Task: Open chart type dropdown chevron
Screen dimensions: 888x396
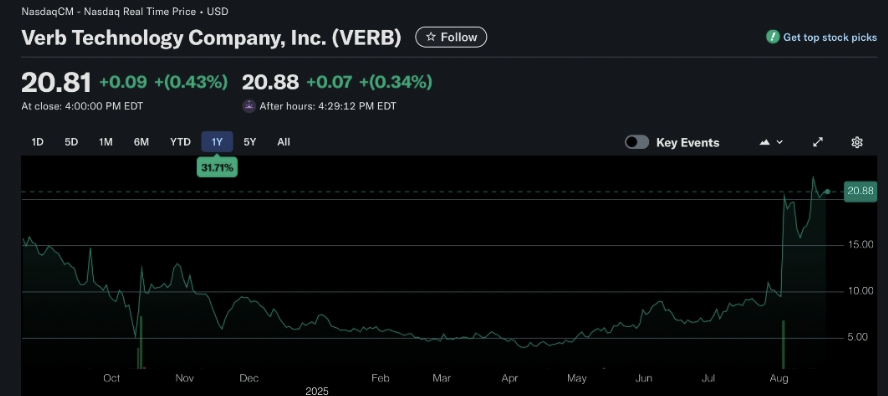Action: click(x=780, y=142)
